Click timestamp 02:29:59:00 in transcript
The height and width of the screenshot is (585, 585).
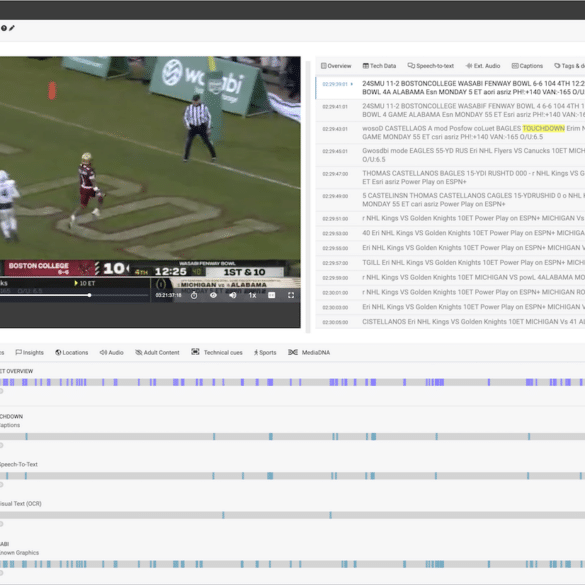(x=335, y=278)
